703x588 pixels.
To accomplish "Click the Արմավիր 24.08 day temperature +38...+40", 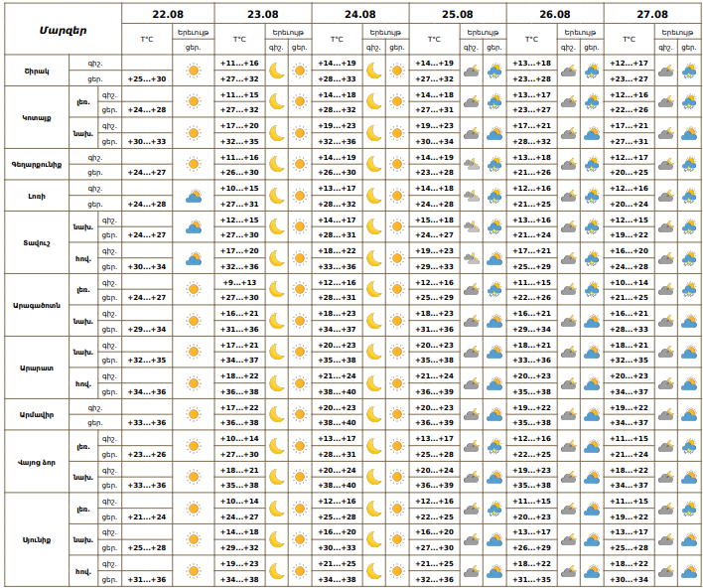I will tap(337, 422).
